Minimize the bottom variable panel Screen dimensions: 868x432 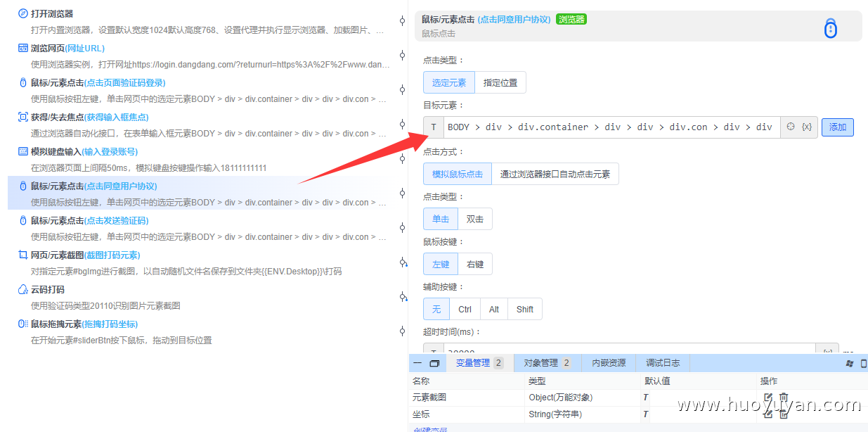[417, 363]
